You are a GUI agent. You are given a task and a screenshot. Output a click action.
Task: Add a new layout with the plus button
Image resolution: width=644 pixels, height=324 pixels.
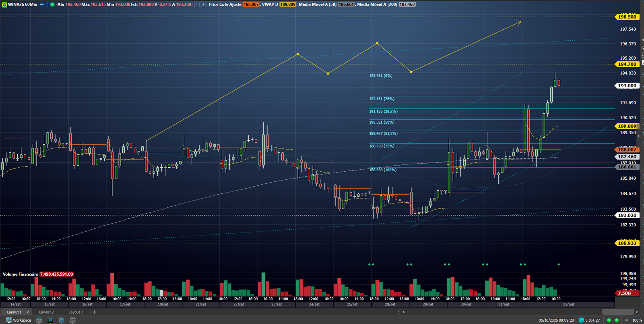pos(94,312)
